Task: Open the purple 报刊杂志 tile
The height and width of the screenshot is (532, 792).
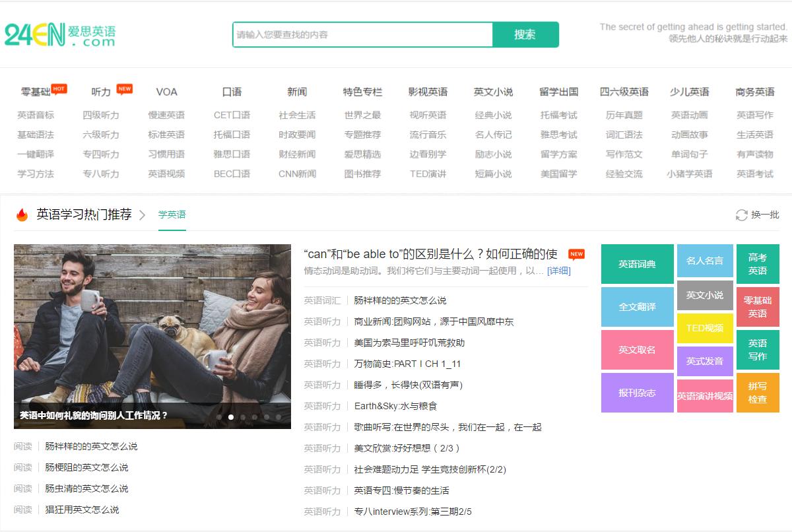Action: (x=636, y=392)
